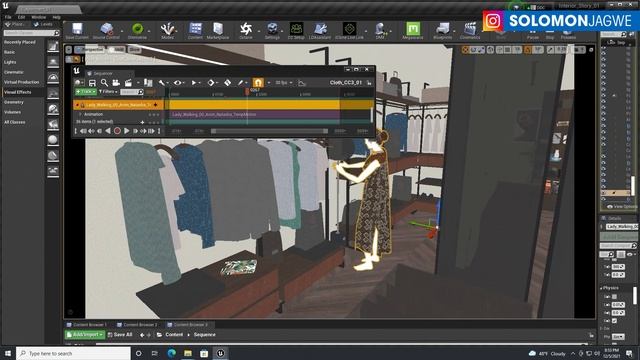
Task: Click the red record button in Sequencer
Action: point(117,131)
